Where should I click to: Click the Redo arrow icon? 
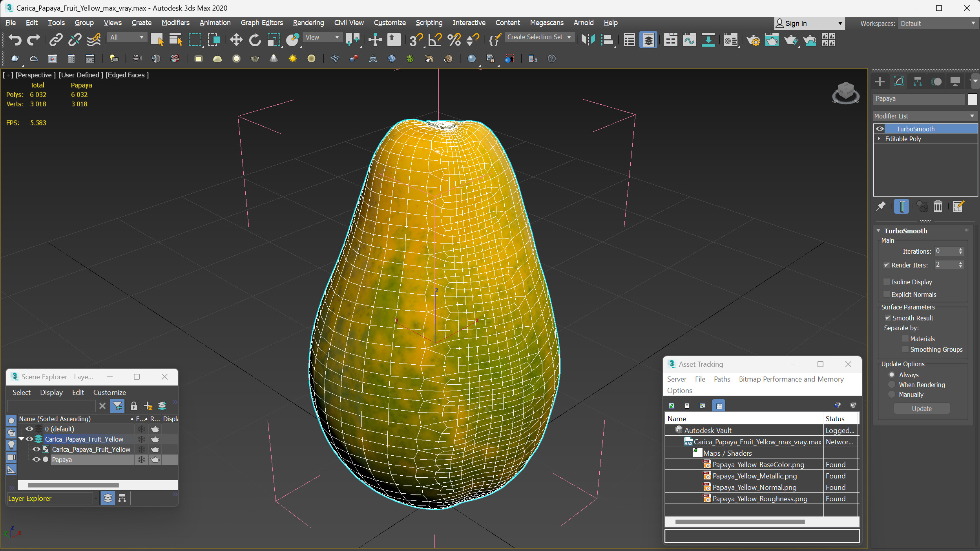tap(33, 40)
